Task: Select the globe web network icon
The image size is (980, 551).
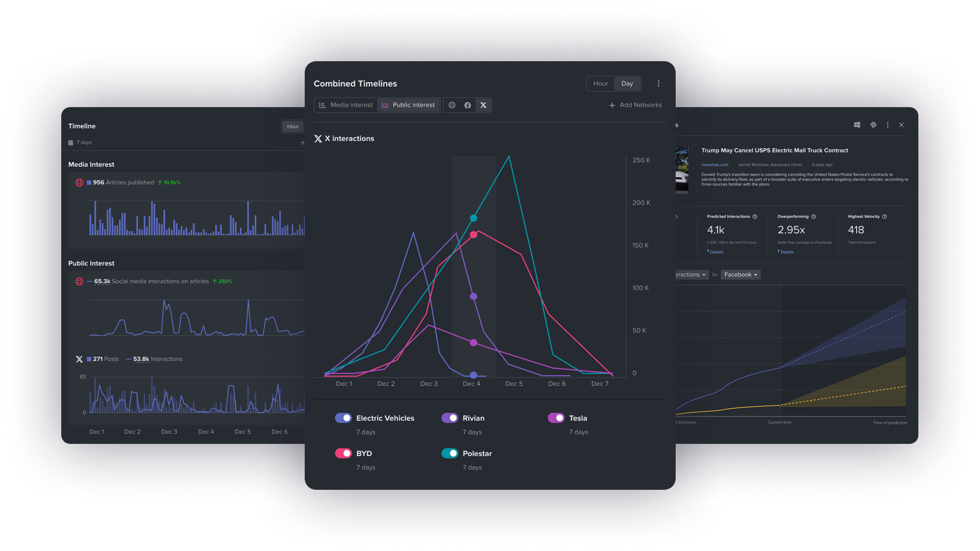Action: coord(452,105)
